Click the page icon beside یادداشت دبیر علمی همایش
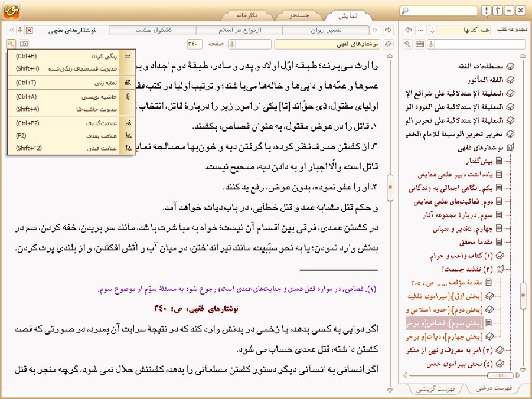 coord(499,174)
